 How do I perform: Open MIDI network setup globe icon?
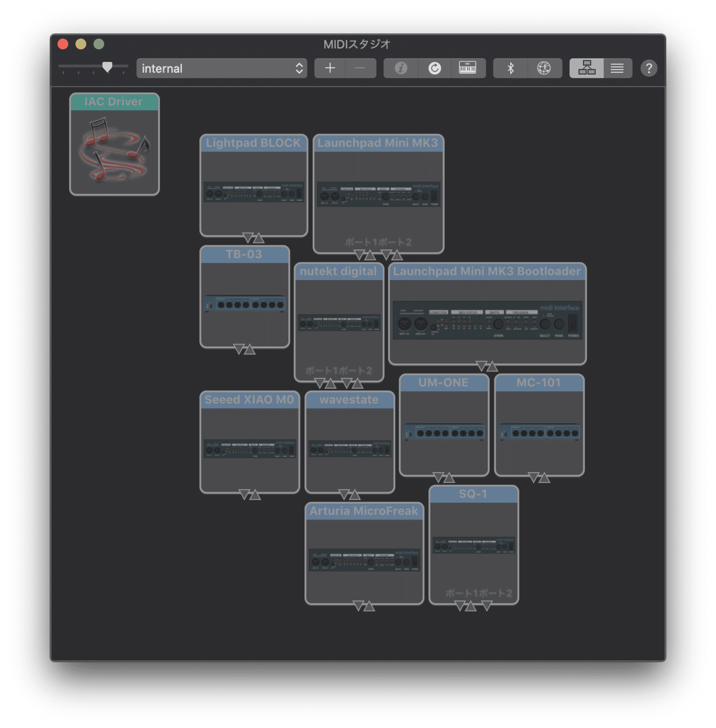click(x=544, y=68)
